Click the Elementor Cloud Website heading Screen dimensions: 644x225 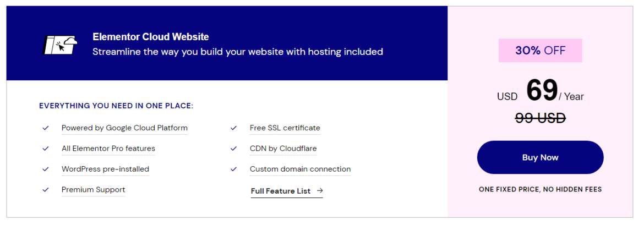(x=150, y=37)
